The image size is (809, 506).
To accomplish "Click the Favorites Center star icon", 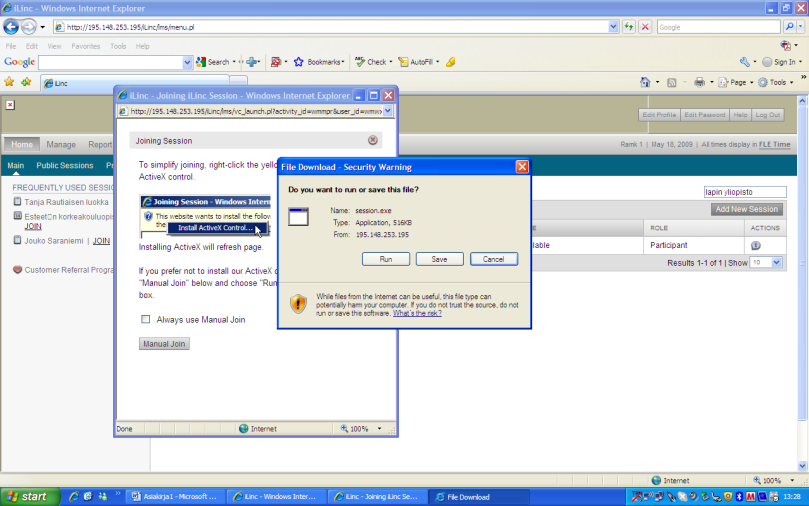I will tap(9, 82).
